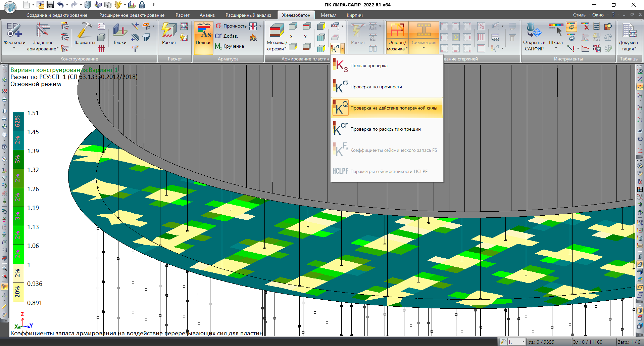The image size is (644, 346).
Task: Choose Полная проверка from the dropdown list
Action: pyautogui.click(x=368, y=66)
